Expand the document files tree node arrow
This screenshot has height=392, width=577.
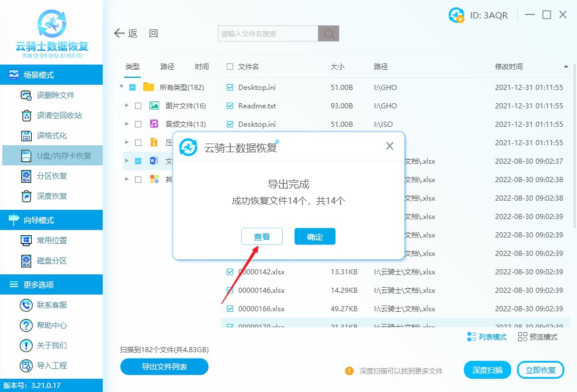[x=127, y=161]
